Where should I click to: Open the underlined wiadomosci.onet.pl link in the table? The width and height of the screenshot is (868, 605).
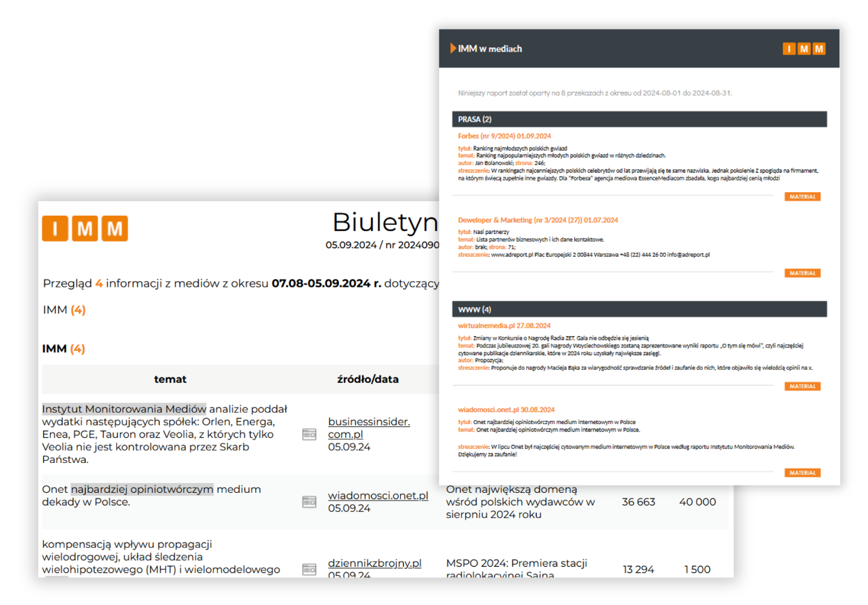tap(378, 496)
